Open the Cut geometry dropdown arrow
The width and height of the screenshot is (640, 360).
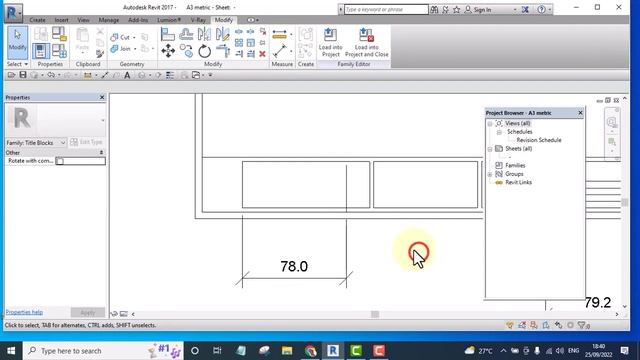(x=134, y=38)
